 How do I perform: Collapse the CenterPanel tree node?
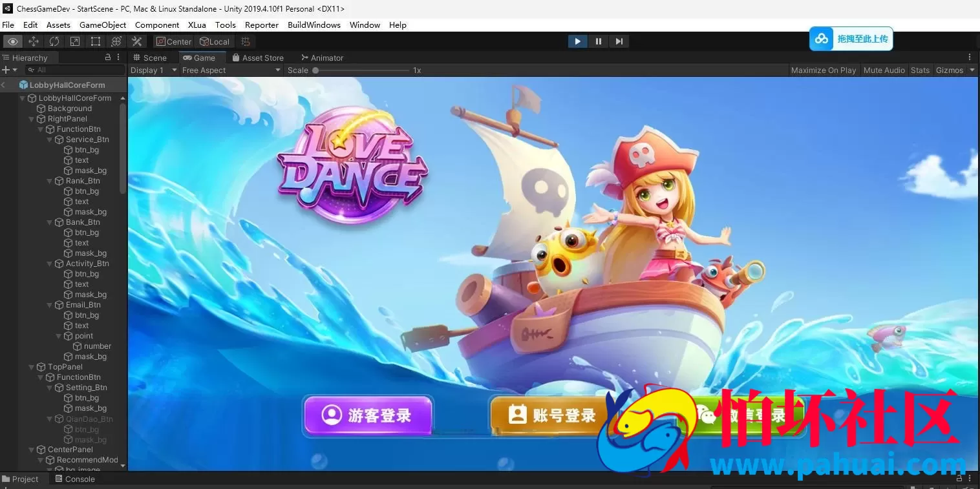[x=32, y=450]
